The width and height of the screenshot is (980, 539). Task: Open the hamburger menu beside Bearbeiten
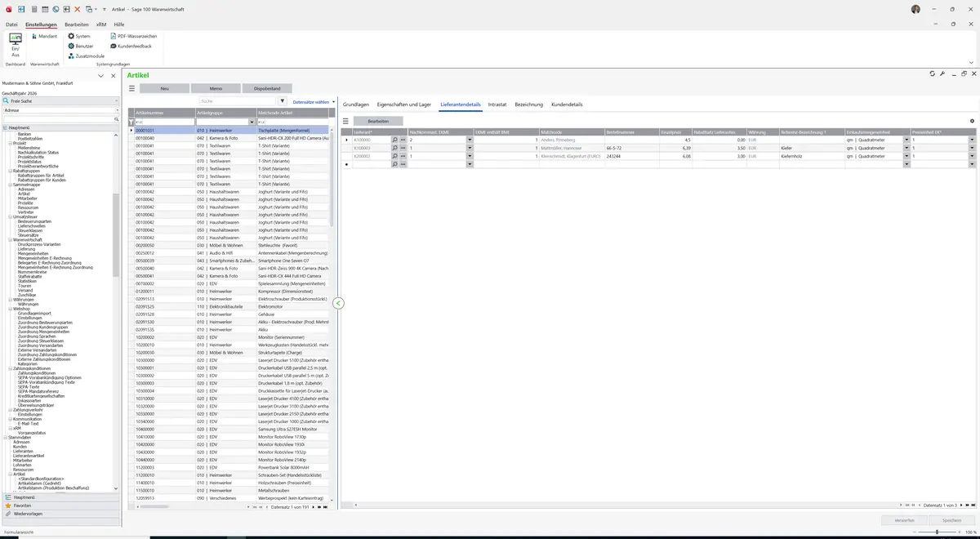(345, 121)
